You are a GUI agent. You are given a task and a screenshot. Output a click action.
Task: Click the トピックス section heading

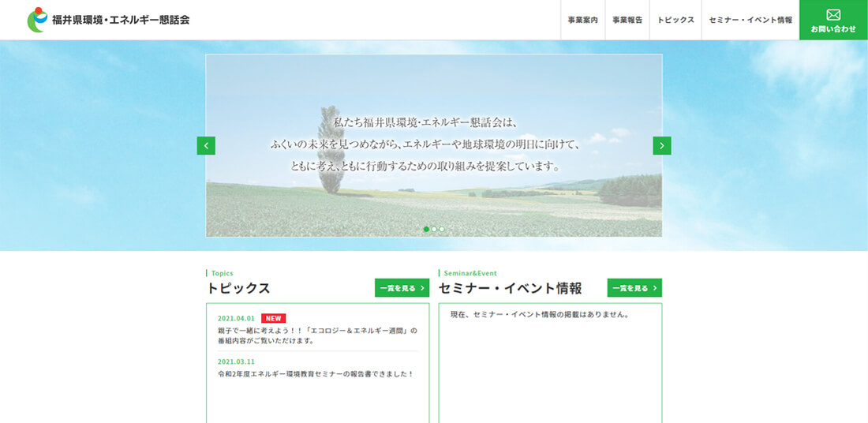tap(238, 289)
